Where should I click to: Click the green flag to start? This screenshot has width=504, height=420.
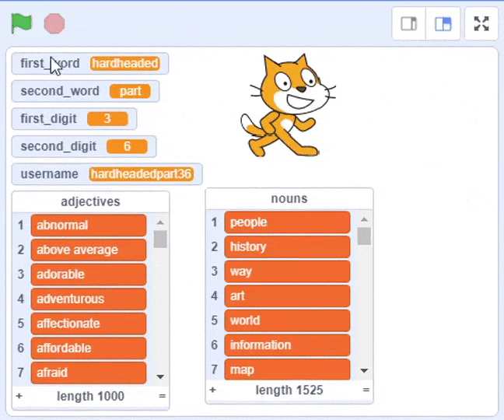pos(22,23)
